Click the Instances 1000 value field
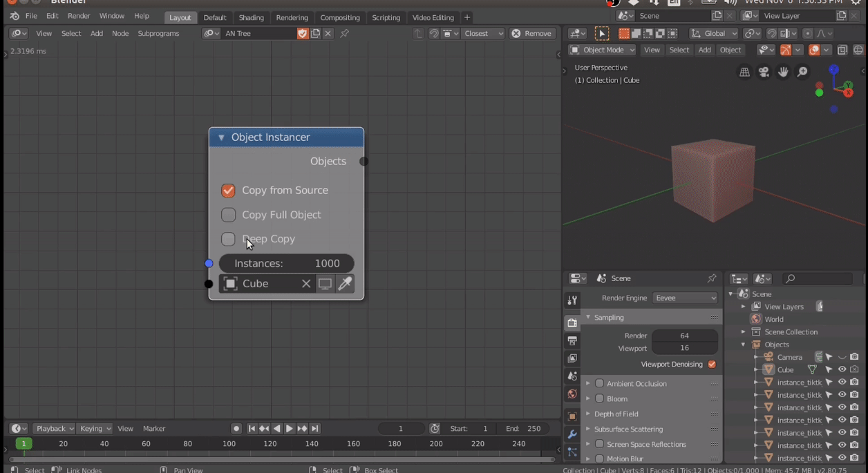 pos(286,263)
